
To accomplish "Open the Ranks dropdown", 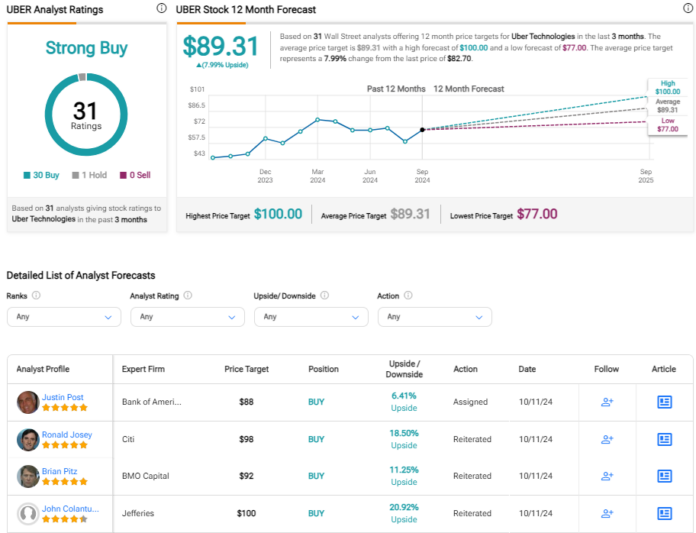I will (x=63, y=317).
